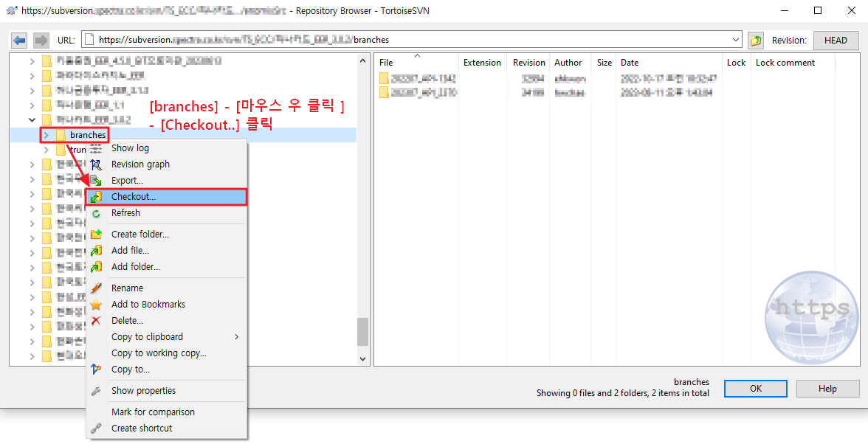The height and width of the screenshot is (444, 868).
Task: Click the Checkout icon in context menu
Action: coord(96,197)
